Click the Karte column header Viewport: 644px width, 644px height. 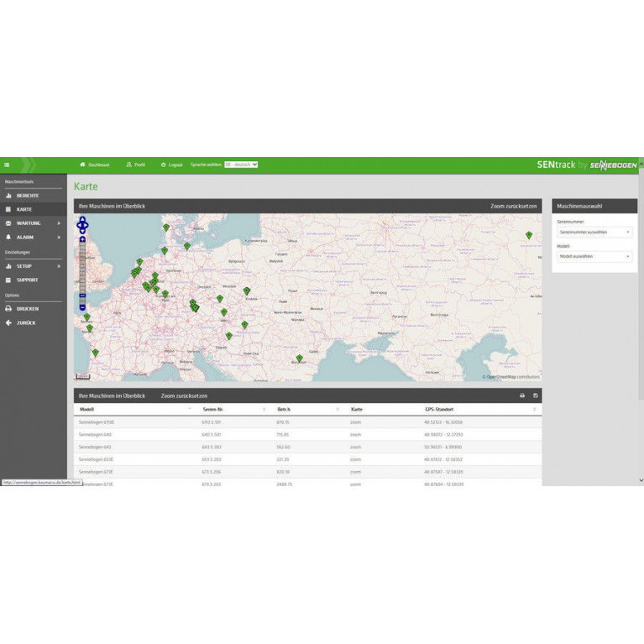tap(357, 410)
